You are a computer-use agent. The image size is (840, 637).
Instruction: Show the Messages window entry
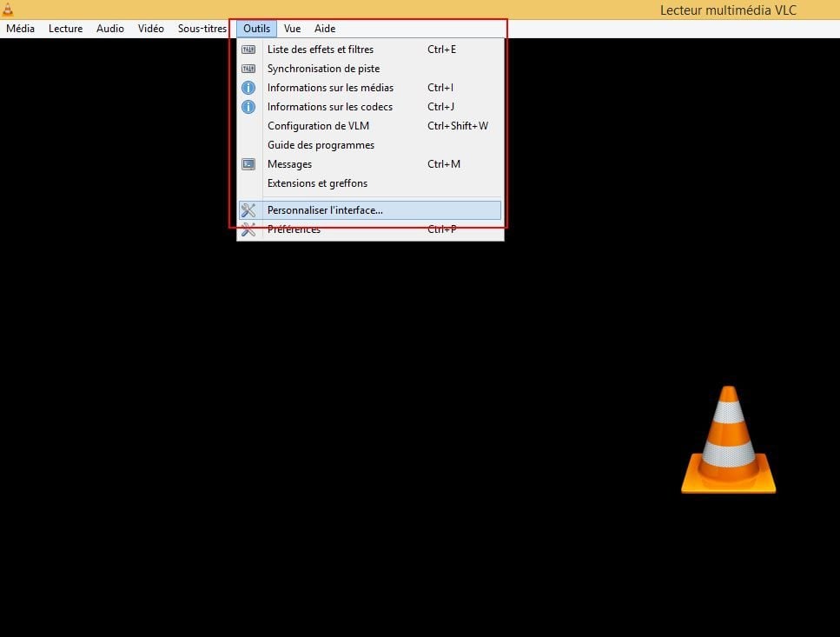(370, 164)
